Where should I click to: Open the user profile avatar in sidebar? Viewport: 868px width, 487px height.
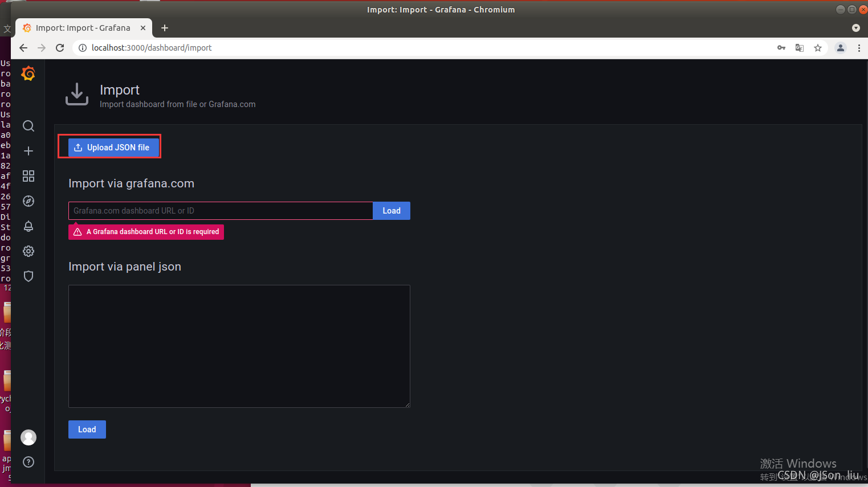28,437
